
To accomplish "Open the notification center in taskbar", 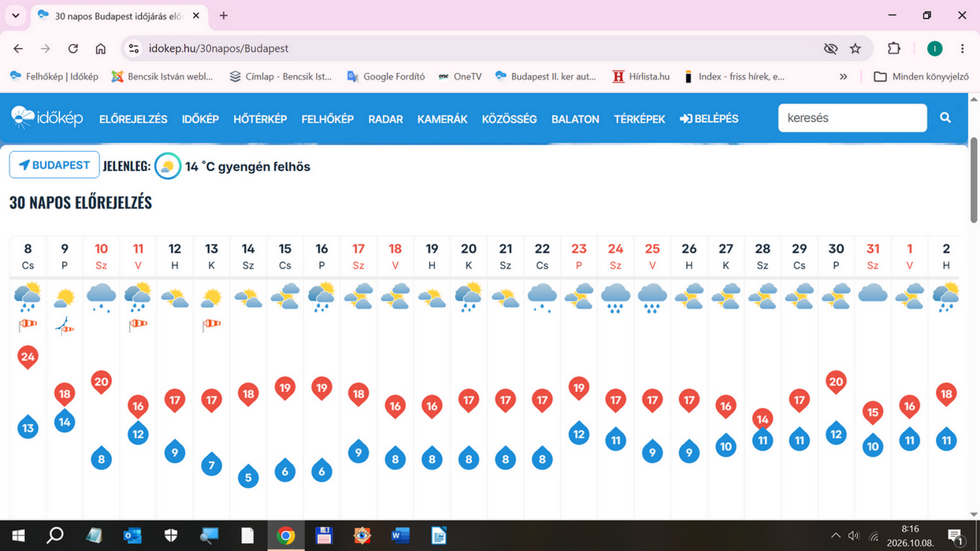I will coord(955,536).
